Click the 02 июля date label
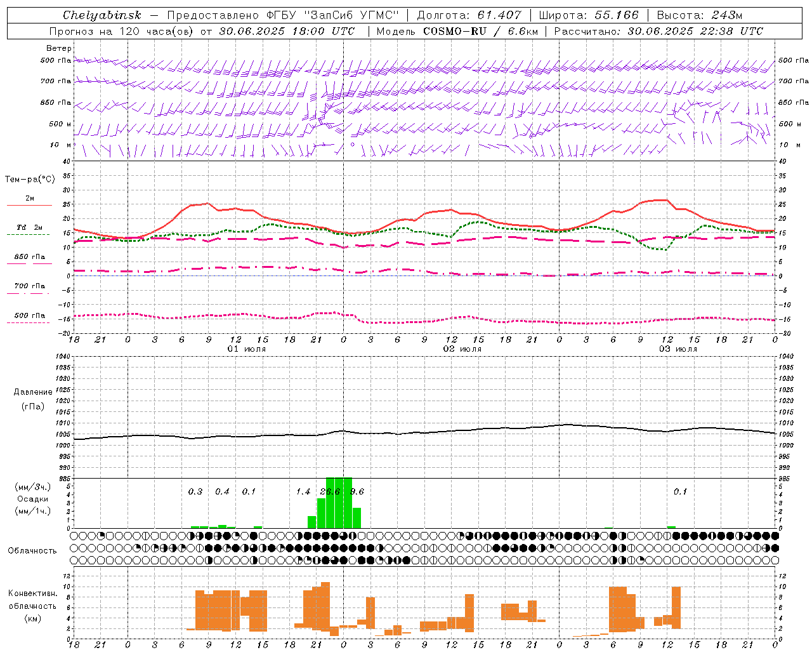This screenshot has width=812, height=650. click(x=462, y=349)
